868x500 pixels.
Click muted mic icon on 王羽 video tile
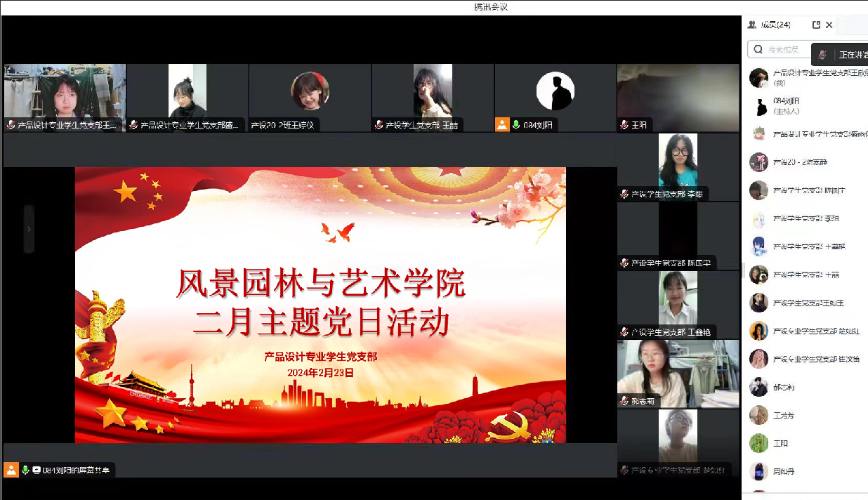pyautogui.click(x=624, y=125)
